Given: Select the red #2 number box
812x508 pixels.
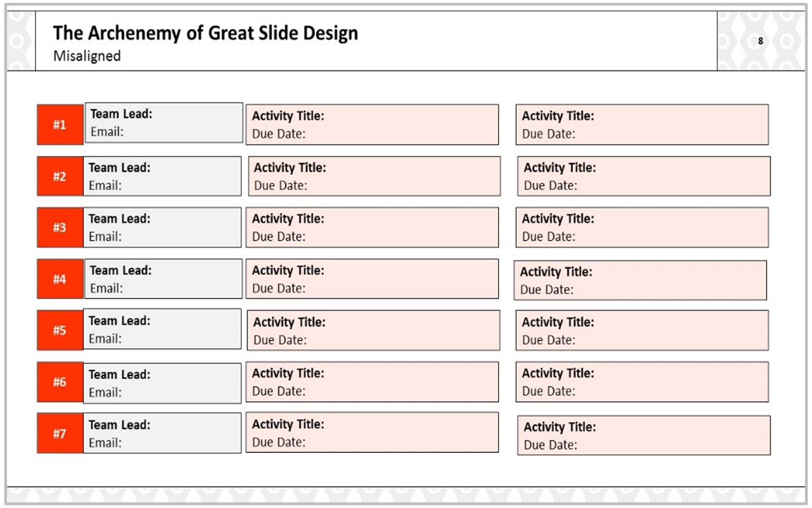Looking at the screenshot, I should (x=60, y=176).
